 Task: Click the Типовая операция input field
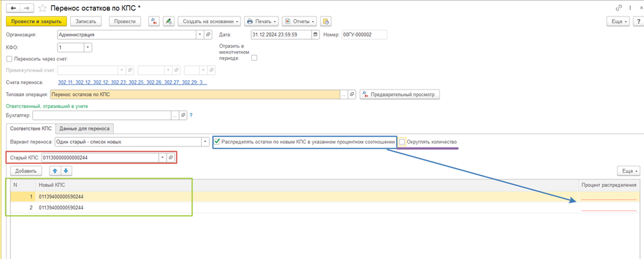coord(195,94)
